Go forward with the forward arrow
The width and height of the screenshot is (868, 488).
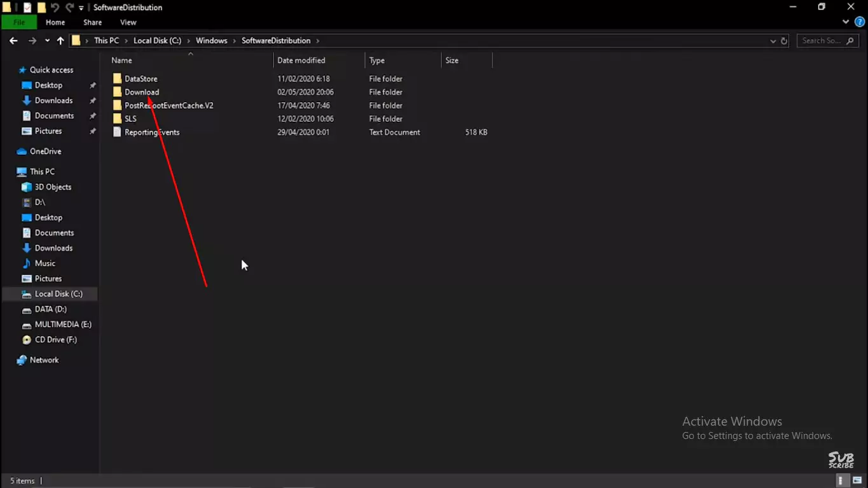click(32, 41)
